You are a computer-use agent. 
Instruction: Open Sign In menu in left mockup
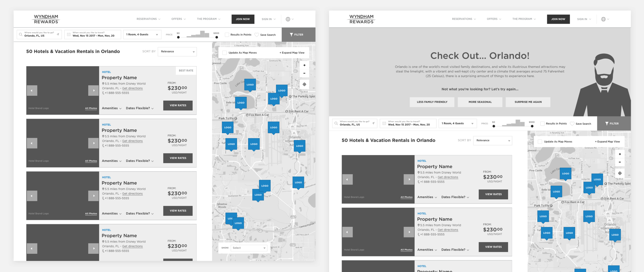pyautogui.click(x=269, y=19)
